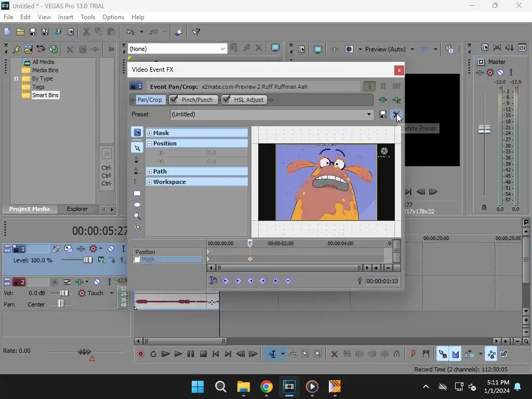Open File Explorer from the Windows taskbar
The height and width of the screenshot is (399, 532).
(x=243, y=387)
